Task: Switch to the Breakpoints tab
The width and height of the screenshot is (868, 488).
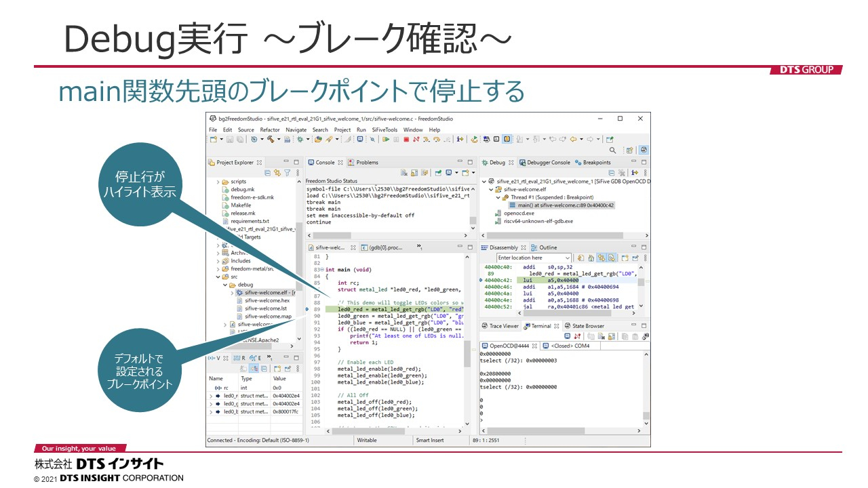Action: (x=593, y=163)
